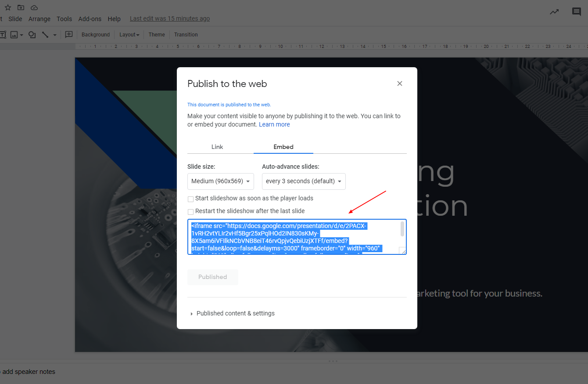Image resolution: width=588 pixels, height=384 pixels.
Task: Star this presentation
Action: pos(8,7)
